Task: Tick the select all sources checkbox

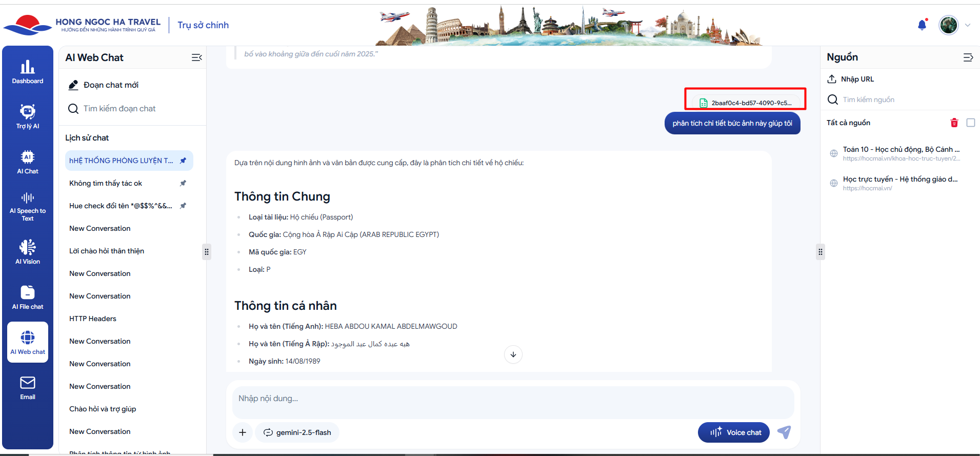Action: click(970, 123)
